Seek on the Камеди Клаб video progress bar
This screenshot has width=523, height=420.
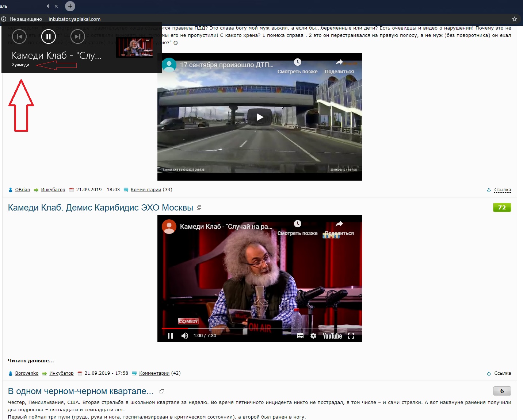click(x=260, y=328)
